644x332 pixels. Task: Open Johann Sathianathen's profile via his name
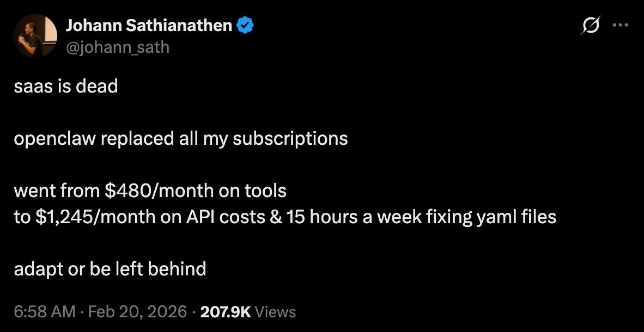150,25
